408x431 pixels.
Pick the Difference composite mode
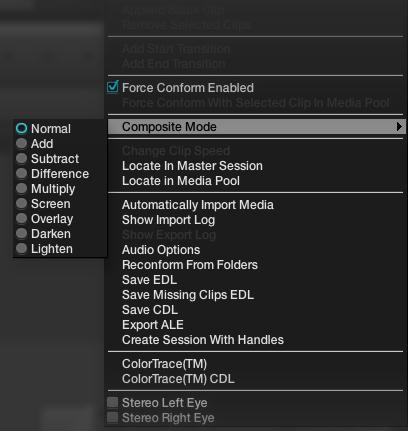pyautogui.click(x=21, y=173)
